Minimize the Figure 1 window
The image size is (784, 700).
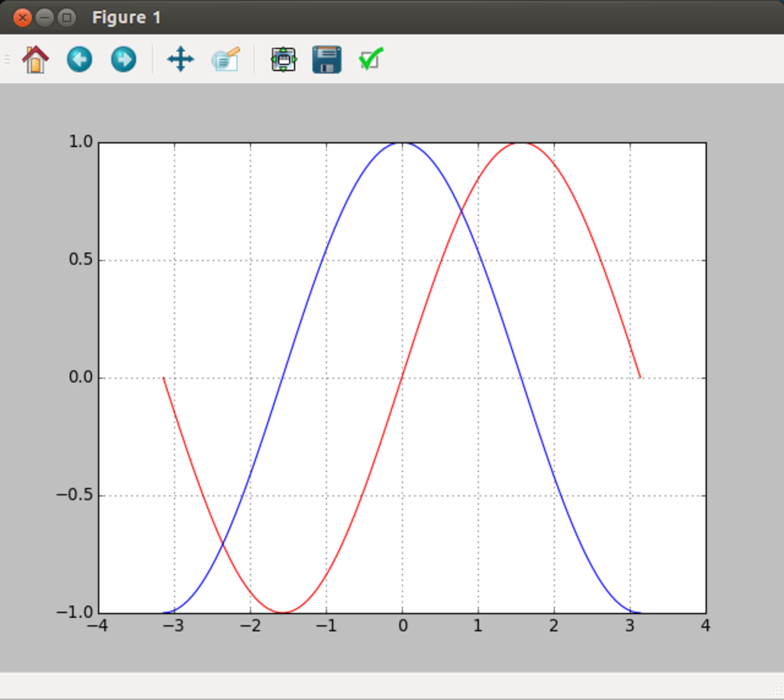[x=45, y=17]
